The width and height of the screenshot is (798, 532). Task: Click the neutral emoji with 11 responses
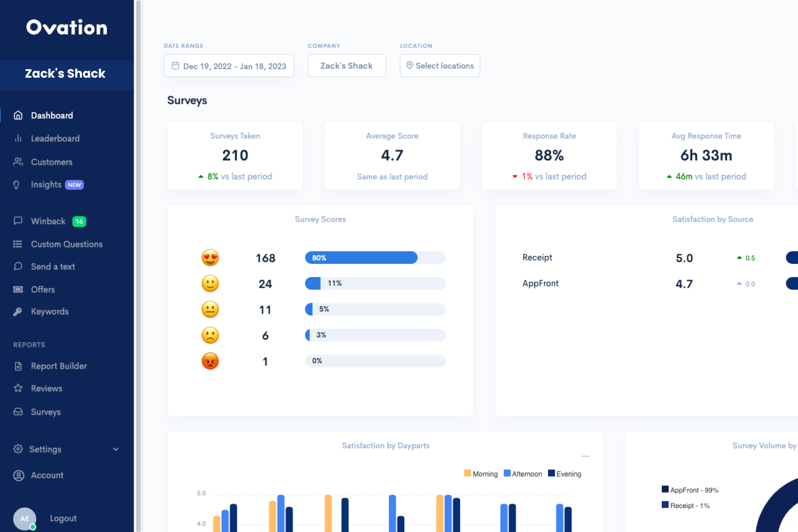(210, 310)
